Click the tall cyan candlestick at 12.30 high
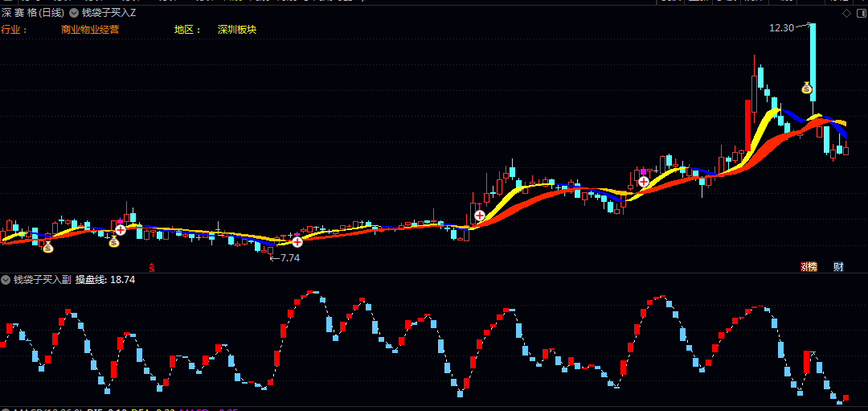The height and width of the screenshot is (411, 868). point(813,62)
